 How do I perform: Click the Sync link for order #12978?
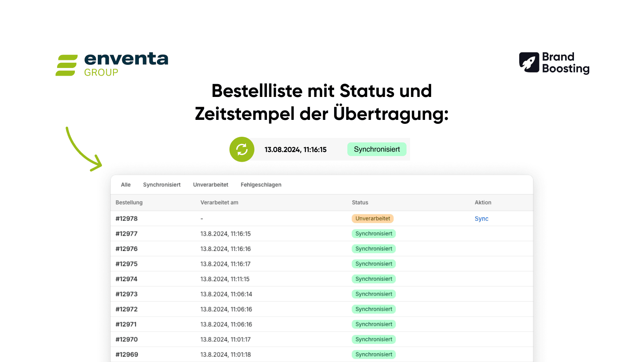(481, 218)
